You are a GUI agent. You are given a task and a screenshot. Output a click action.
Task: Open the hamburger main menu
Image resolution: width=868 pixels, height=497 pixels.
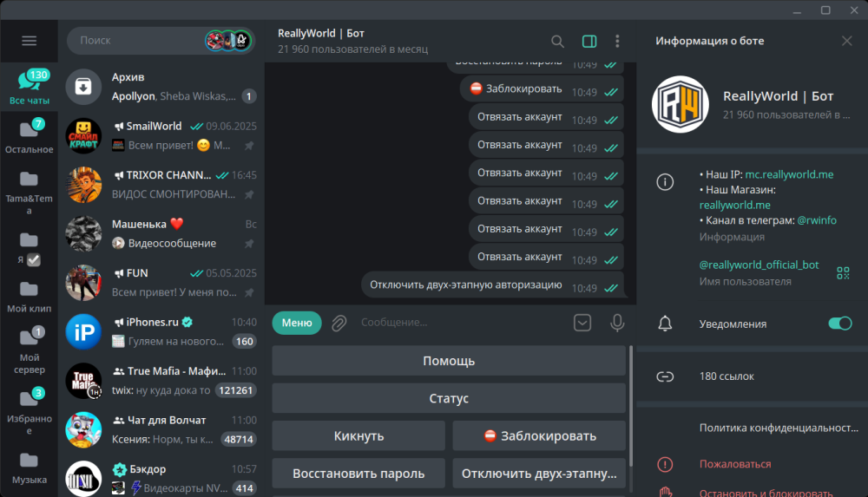tap(29, 41)
